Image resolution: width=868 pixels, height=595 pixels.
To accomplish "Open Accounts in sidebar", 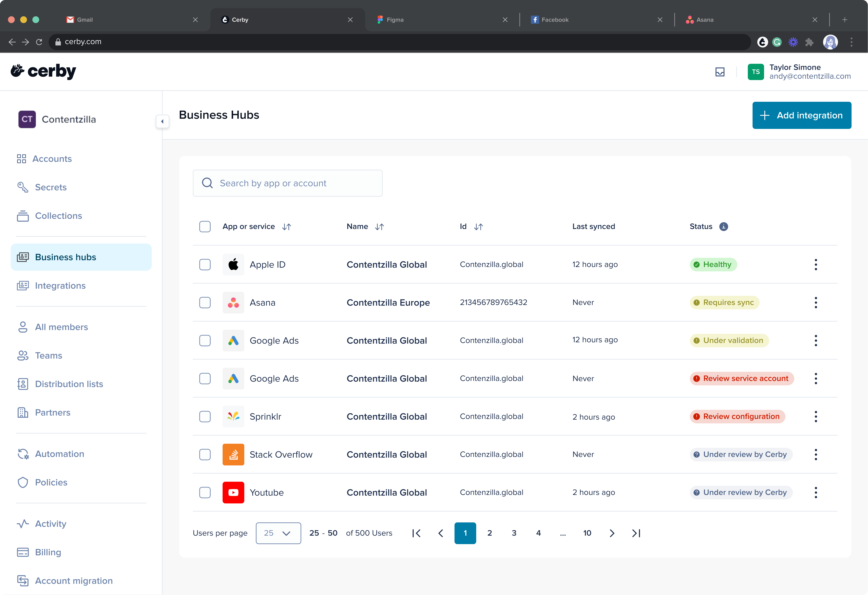I will [44, 159].
